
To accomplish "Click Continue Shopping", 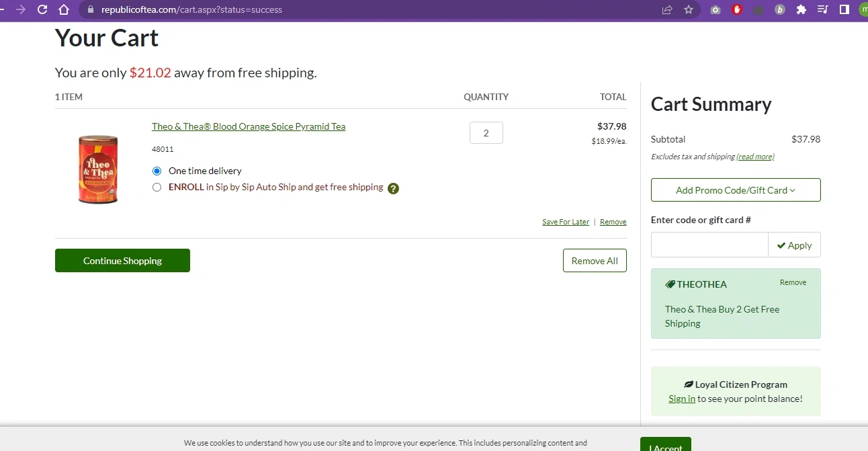I will 122,261.
